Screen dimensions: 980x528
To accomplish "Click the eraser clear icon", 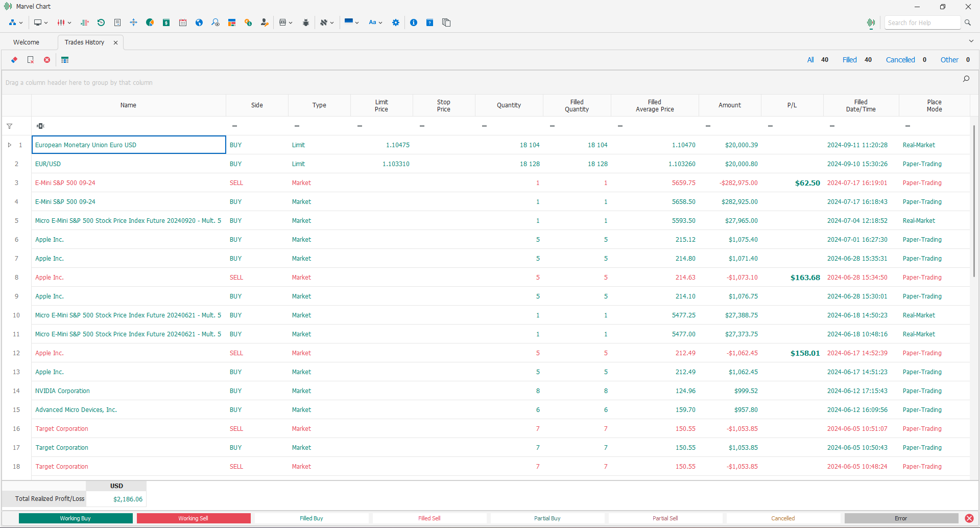I will [x=14, y=60].
